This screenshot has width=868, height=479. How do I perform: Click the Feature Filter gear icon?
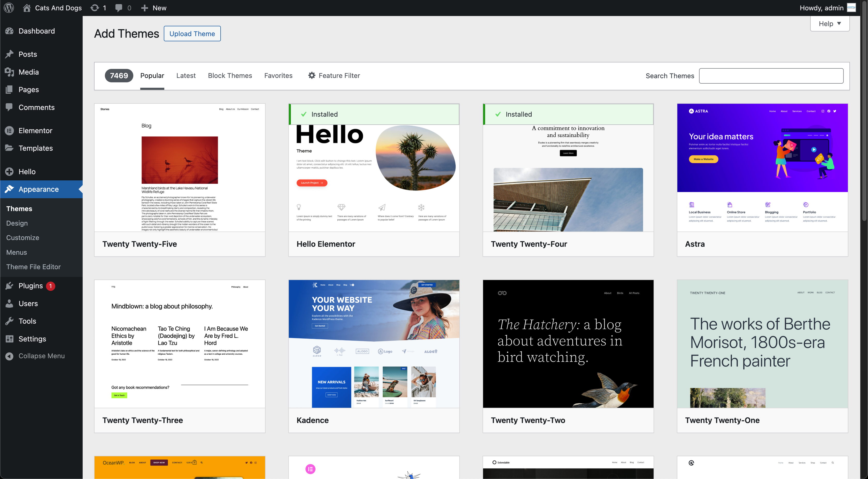[312, 75]
